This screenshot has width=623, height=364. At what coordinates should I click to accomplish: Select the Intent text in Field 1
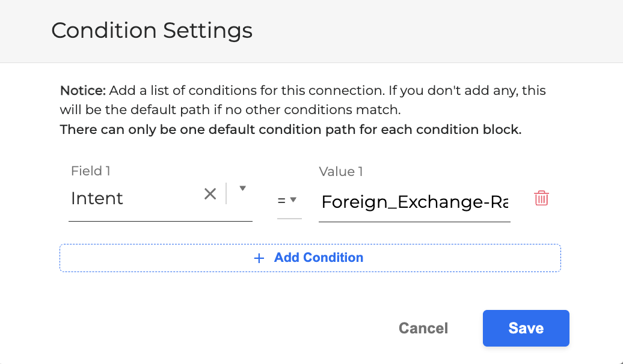97,198
